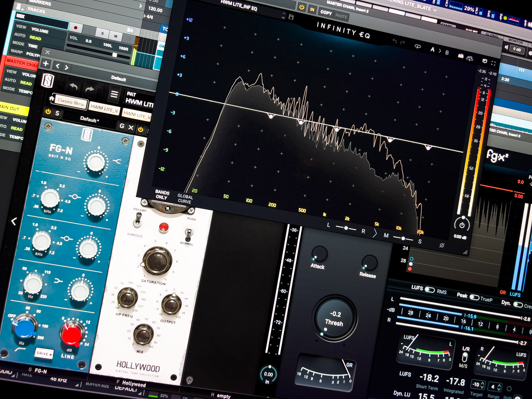Remove FG-N module with the X button
The height and width of the screenshot is (399, 532).
(x=131, y=128)
